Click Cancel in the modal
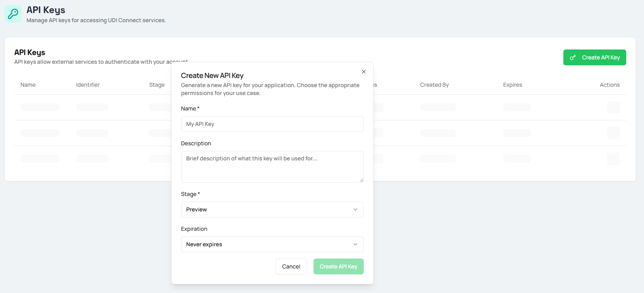 tap(291, 266)
